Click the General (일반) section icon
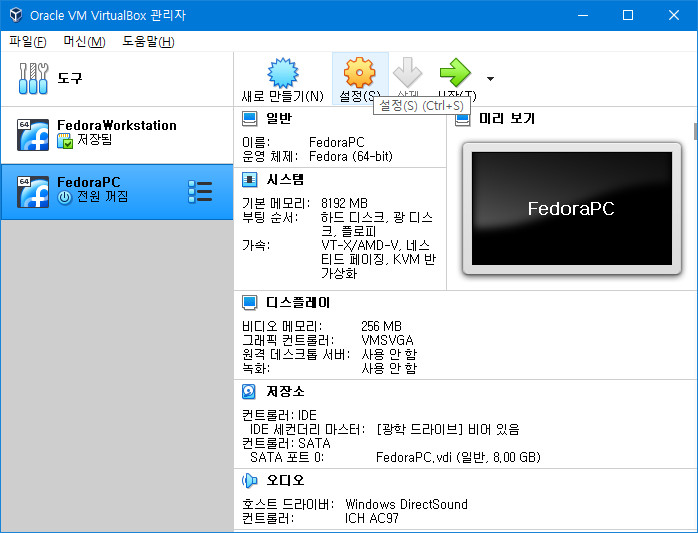Screen dimensions: 698x533 coord(250,118)
